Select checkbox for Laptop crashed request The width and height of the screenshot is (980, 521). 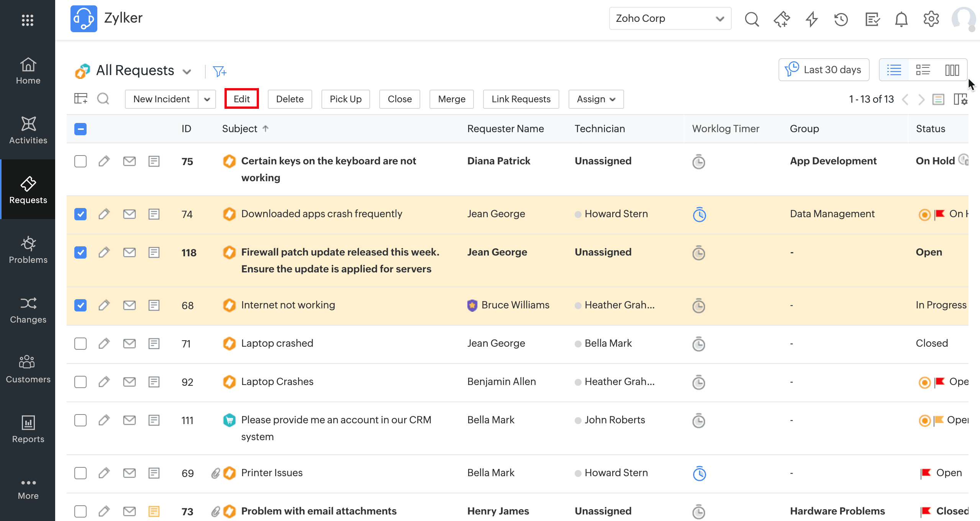pos(80,344)
